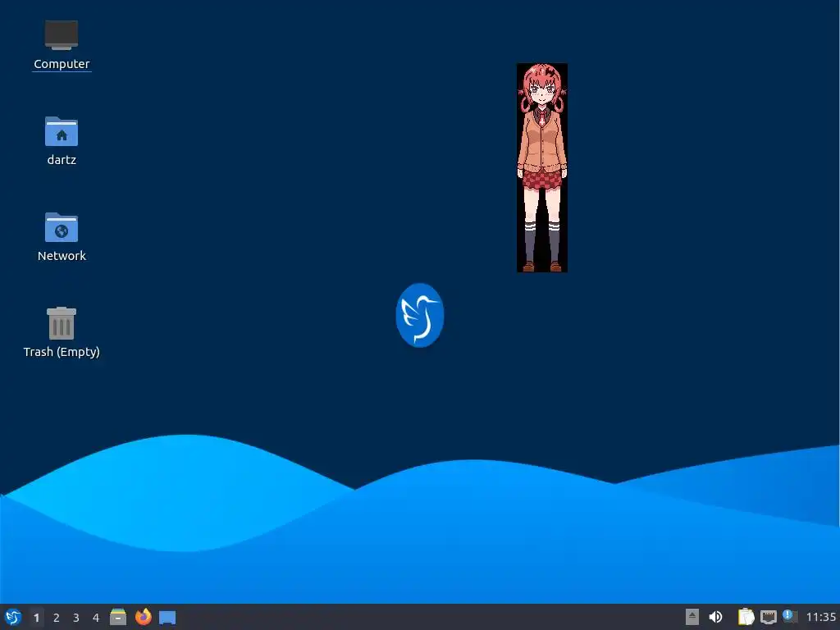840x630 pixels.
Task: Click the Lubuntu hummingbird logo on wallpaper
Action: pos(419,315)
